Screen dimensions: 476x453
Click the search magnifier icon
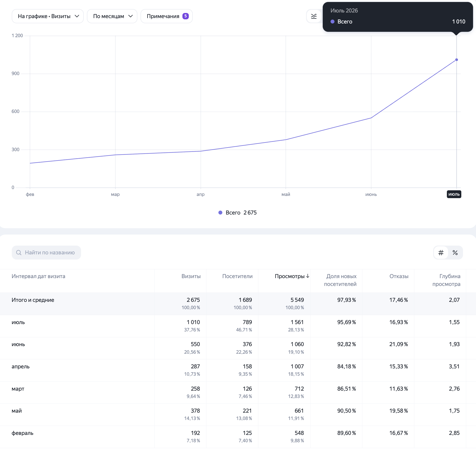(x=19, y=252)
